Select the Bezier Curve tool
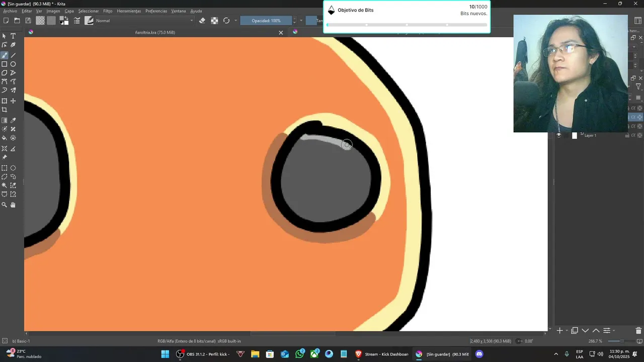The image size is (644, 362). tap(5, 81)
